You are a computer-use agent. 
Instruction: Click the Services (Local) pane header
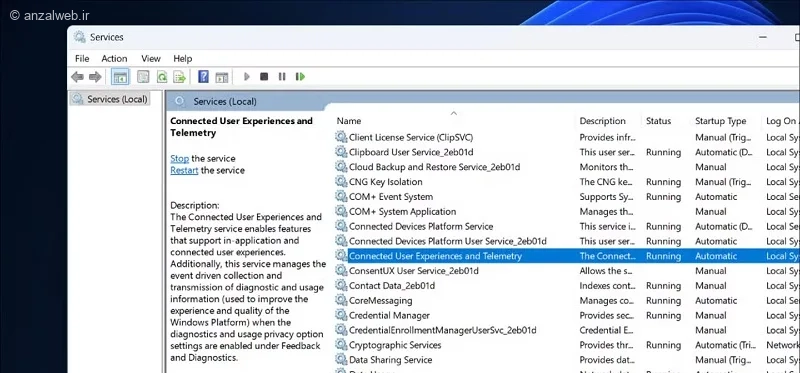click(224, 102)
